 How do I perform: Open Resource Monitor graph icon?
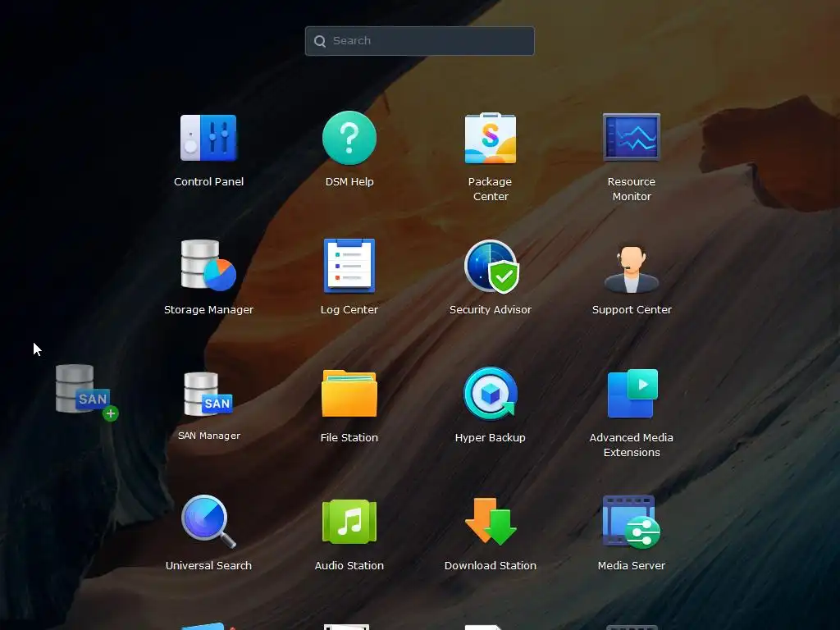631,137
